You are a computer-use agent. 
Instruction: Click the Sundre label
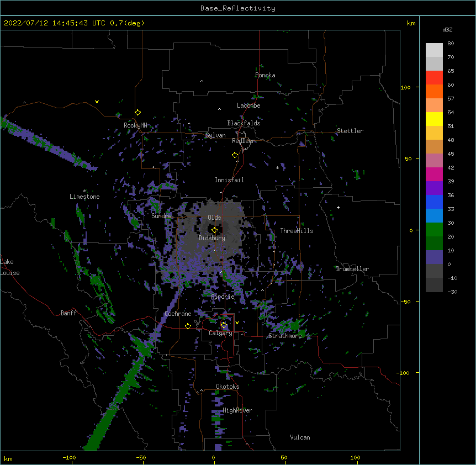click(x=161, y=216)
